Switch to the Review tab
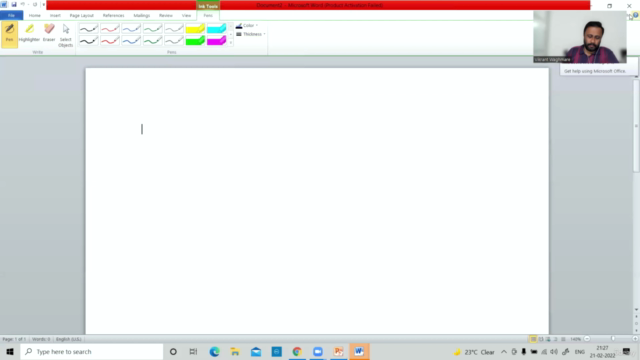This screenshot has height=360, width=640. pos(166,16)
